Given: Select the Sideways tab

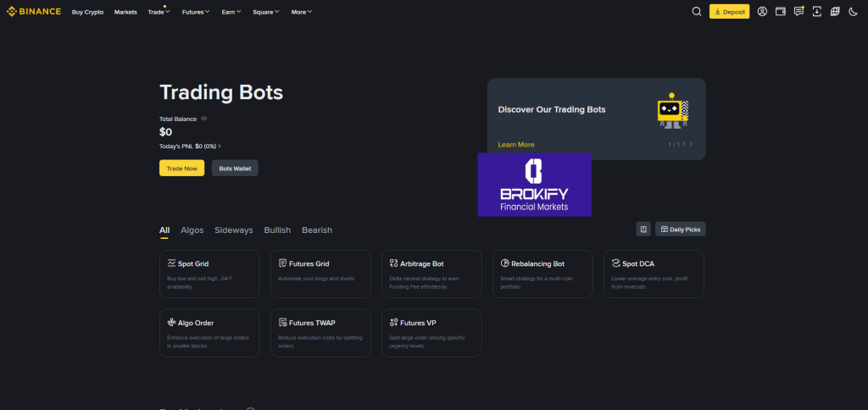Looking at the screenshot, I should tap(233, 230).
